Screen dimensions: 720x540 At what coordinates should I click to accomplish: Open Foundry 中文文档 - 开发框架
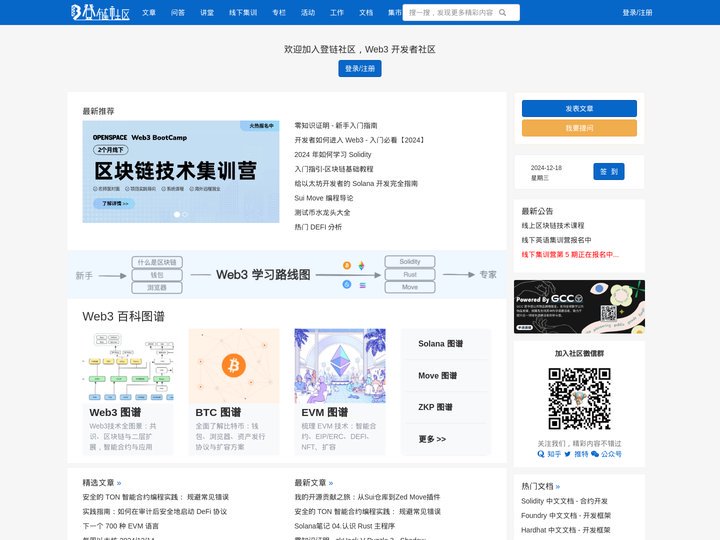(x=566, y=516)
